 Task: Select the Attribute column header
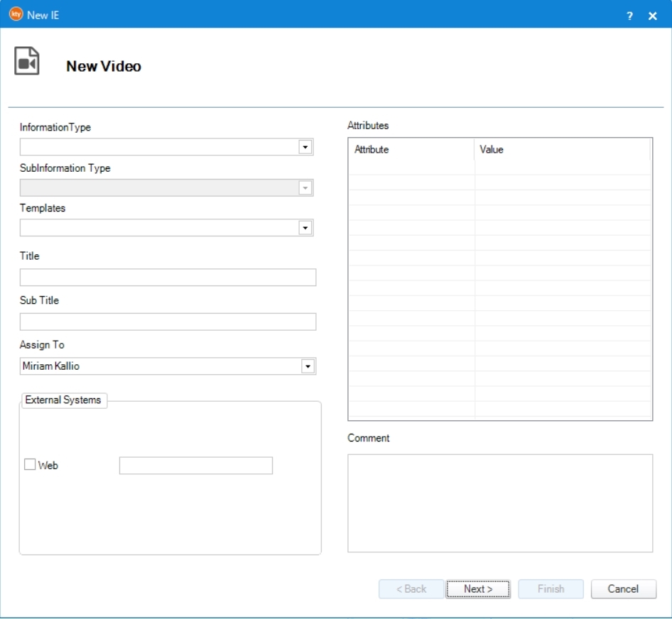click(411, 150)
